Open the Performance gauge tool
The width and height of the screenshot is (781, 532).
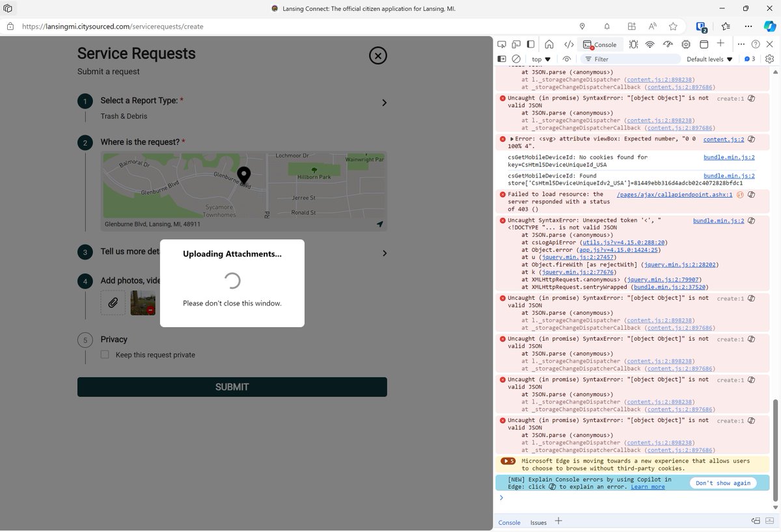[668, 44]
